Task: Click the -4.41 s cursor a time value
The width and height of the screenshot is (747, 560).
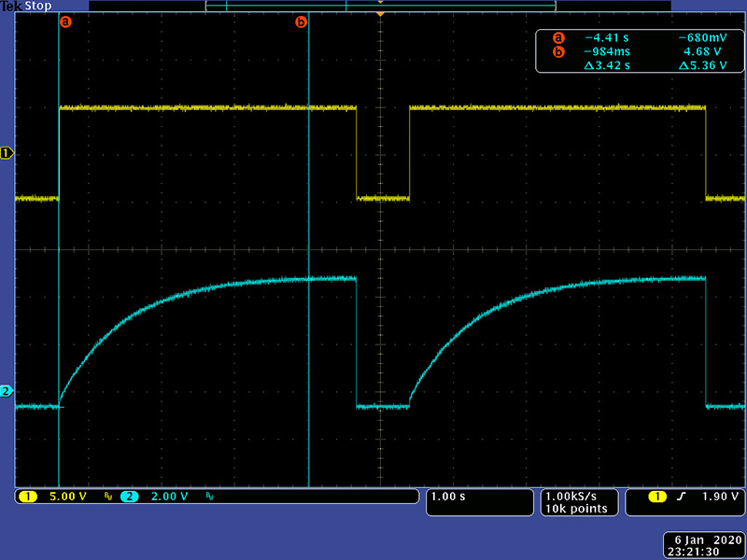Action: point(607,38)
